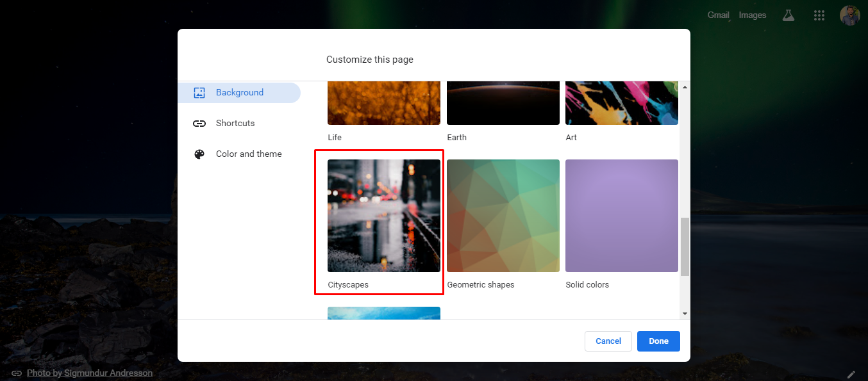Click the Art label text
Viewport: 868px width, 381px height.
tap(571, 138)
